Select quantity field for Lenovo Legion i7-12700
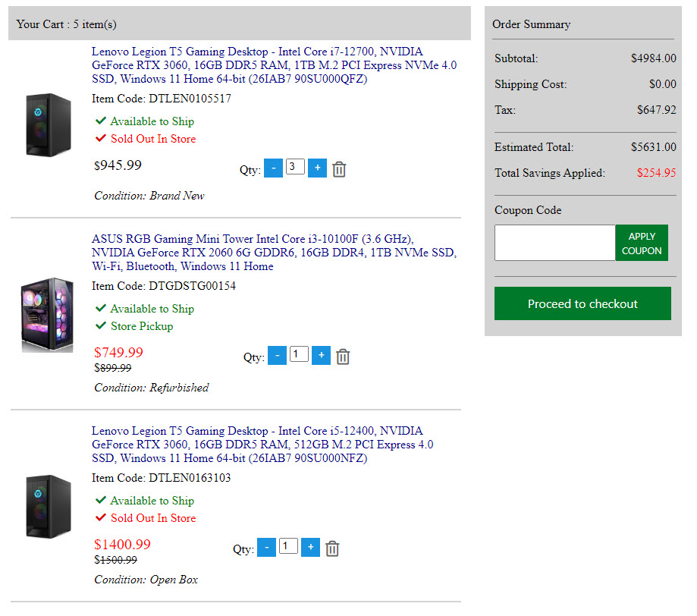Image resolution: width=697 pixels, height=616 pixels. 295,167
